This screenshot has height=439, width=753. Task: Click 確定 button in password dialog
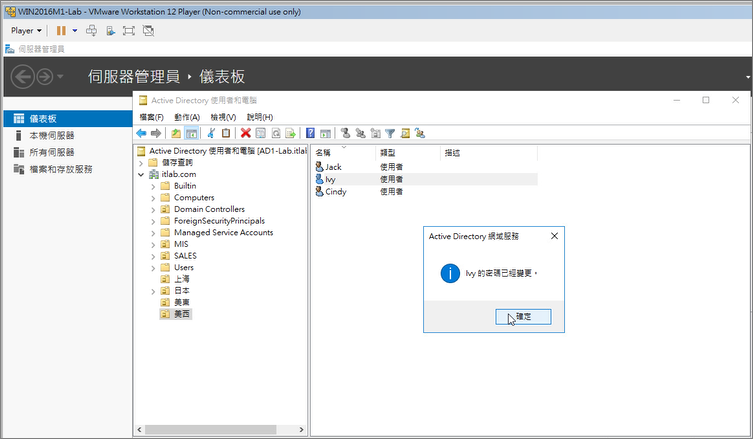523,317
